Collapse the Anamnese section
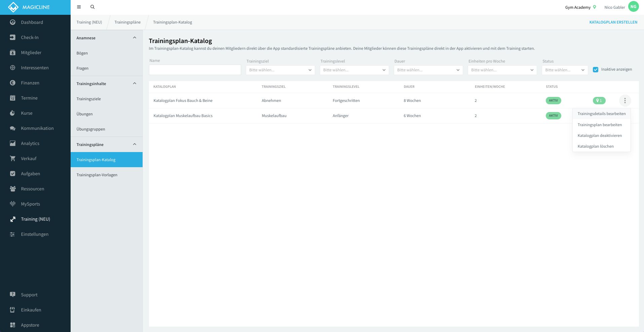Viewport: 644px width, 332px height. coord(135,38)
